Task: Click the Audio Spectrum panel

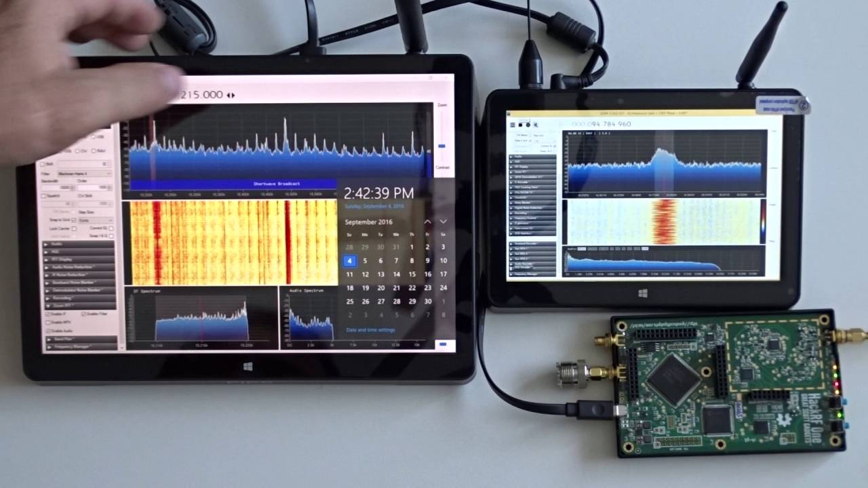Action: [309, 318]
